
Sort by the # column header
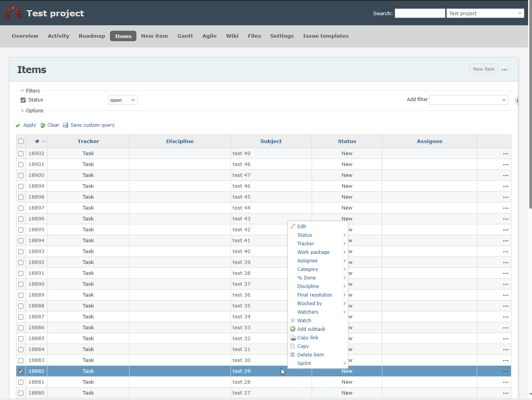point(37,141)
